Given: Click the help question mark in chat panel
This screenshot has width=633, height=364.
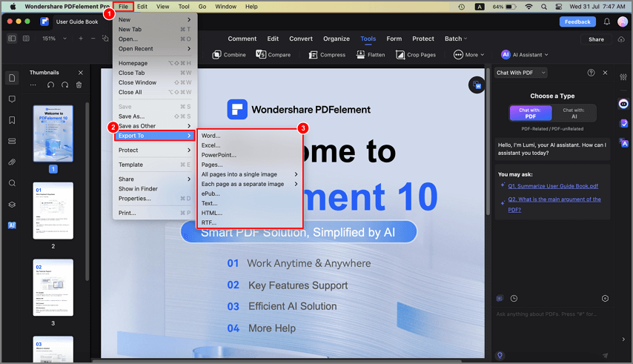Looking at the screenshot, I should coord(591,73).
